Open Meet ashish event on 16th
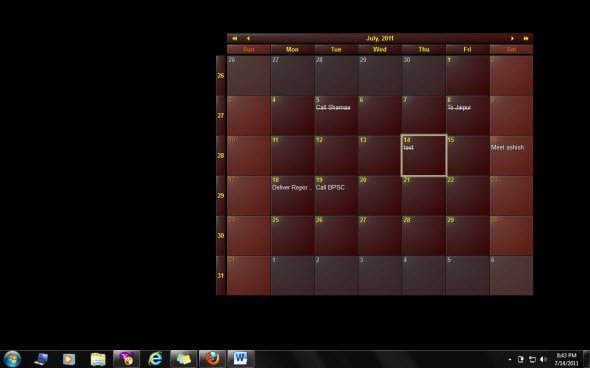 [x=507, y=148]
